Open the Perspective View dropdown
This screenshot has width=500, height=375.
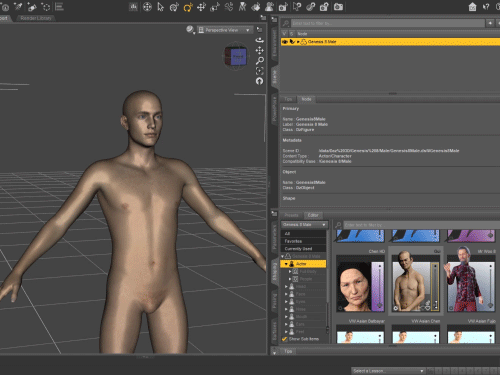pos(225,30)
